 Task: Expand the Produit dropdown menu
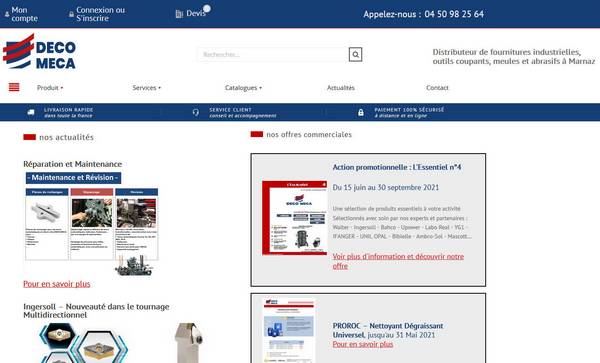(50, 88)
